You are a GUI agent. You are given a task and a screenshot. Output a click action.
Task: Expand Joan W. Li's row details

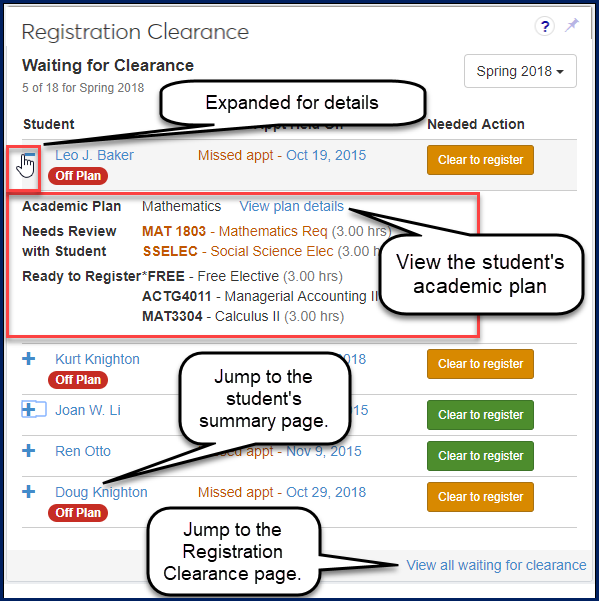click(28, 409)
